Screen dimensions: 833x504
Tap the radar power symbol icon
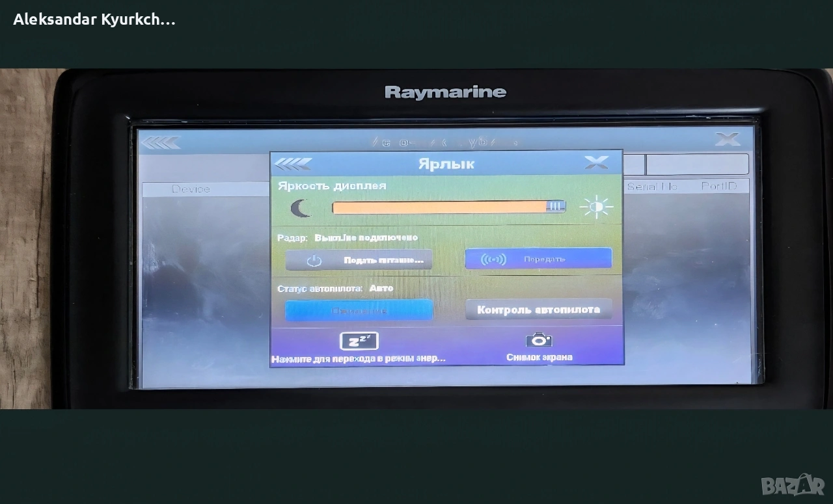pos(314,260)
